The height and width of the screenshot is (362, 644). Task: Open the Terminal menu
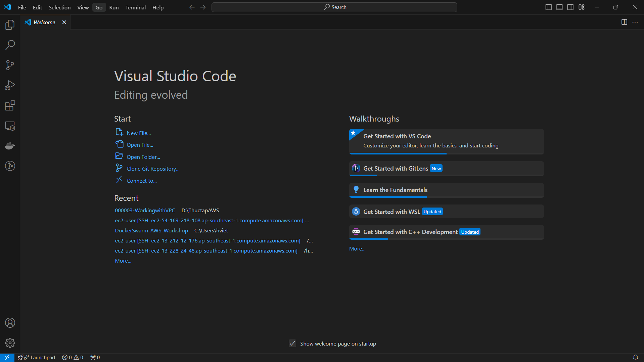point(135,7)
